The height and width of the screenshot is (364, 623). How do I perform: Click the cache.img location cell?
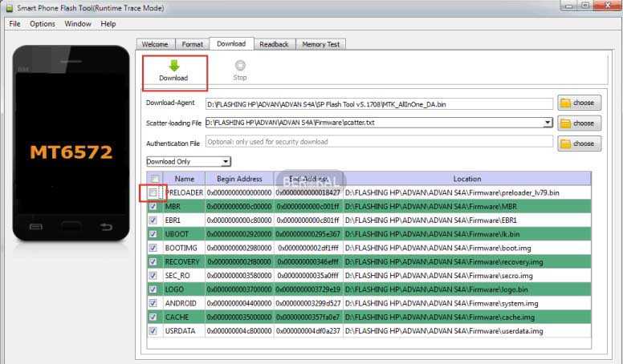click(467, 317)
